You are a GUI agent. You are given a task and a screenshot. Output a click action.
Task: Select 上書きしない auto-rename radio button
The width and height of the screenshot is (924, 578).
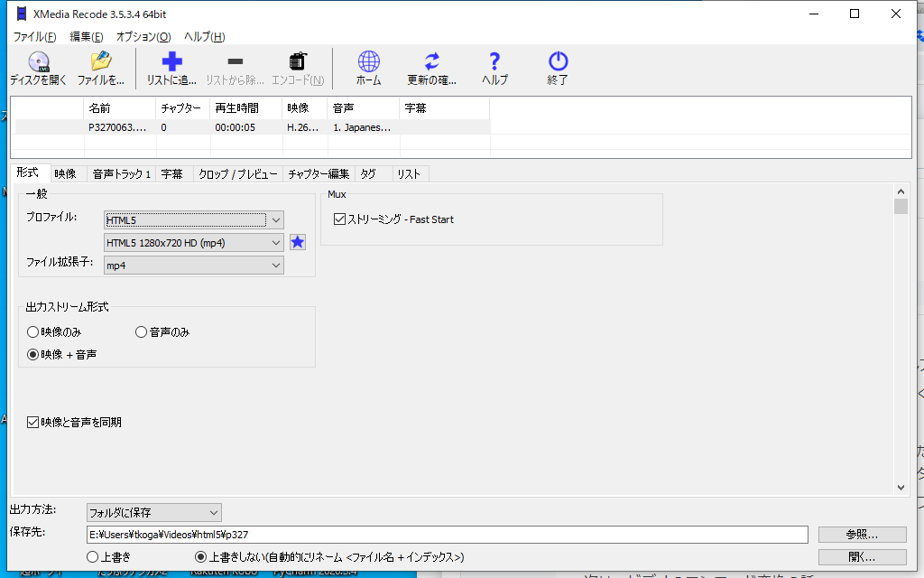coord(201,556)
